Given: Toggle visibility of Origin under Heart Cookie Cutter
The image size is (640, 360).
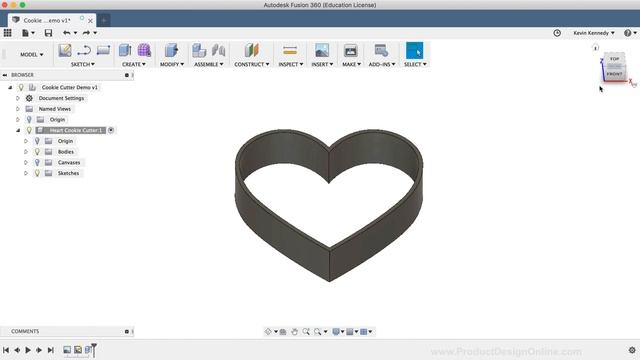Looking at the screenshot, I should tap(37, 141).
